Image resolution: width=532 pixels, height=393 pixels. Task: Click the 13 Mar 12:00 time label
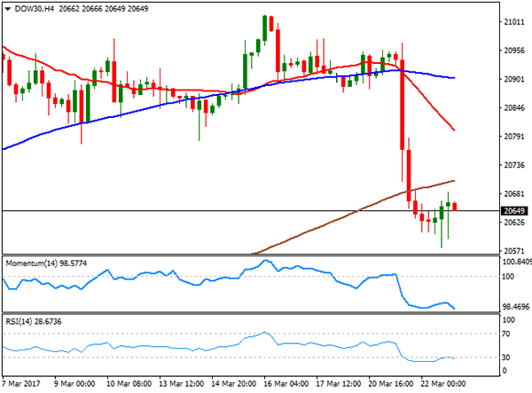(x=181, y=384)
